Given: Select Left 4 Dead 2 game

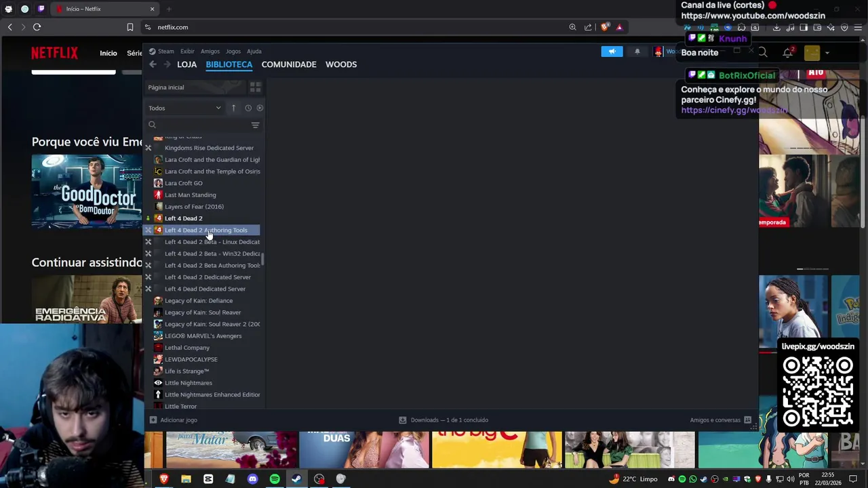Looking at the screenshot, I should click(203, 218).
